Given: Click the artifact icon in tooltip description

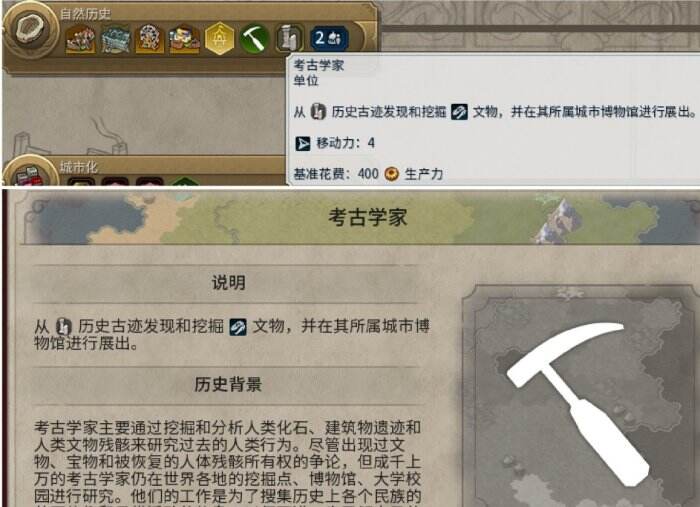Looking at the screenshot, I should (x=459, y=112).
